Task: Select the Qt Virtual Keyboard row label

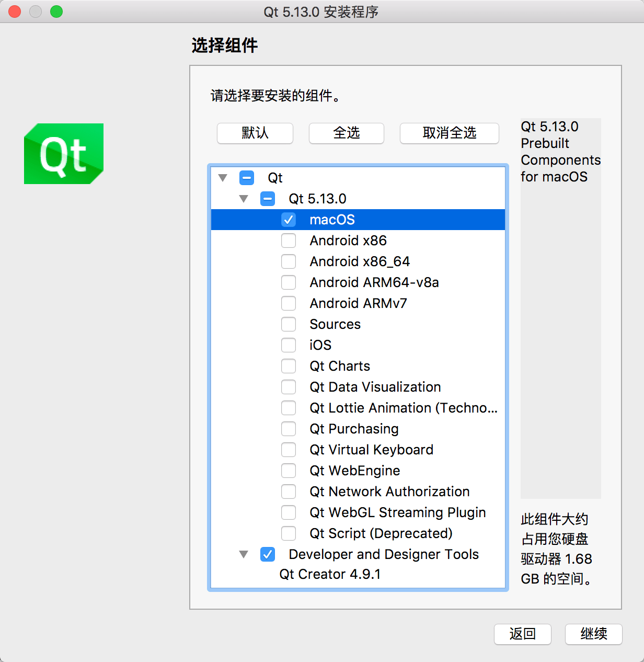Action: (x=372, y=450)
